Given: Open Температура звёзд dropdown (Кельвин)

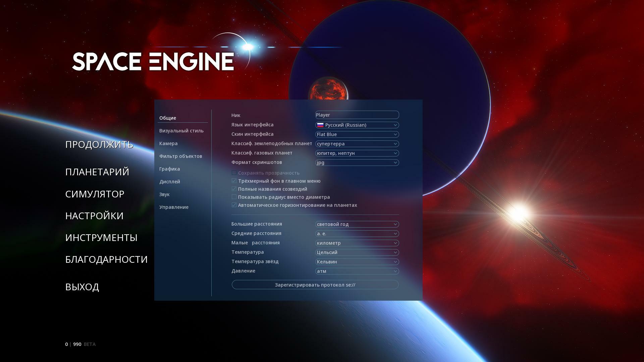Looking at the screenshot, I should (x=357, y=262).
